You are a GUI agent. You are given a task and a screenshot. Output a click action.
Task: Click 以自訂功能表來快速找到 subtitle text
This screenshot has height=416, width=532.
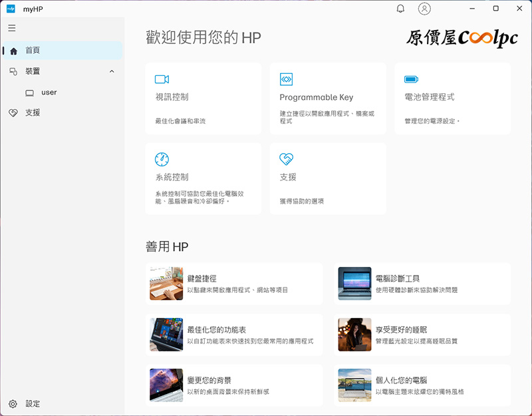[251, 341]
